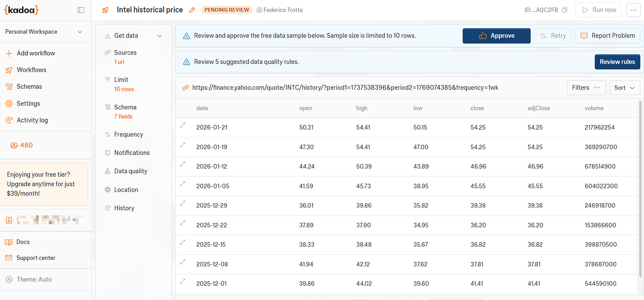Expand the 2026-01-19 row
The image size is (644, 300).
point(182,145)
